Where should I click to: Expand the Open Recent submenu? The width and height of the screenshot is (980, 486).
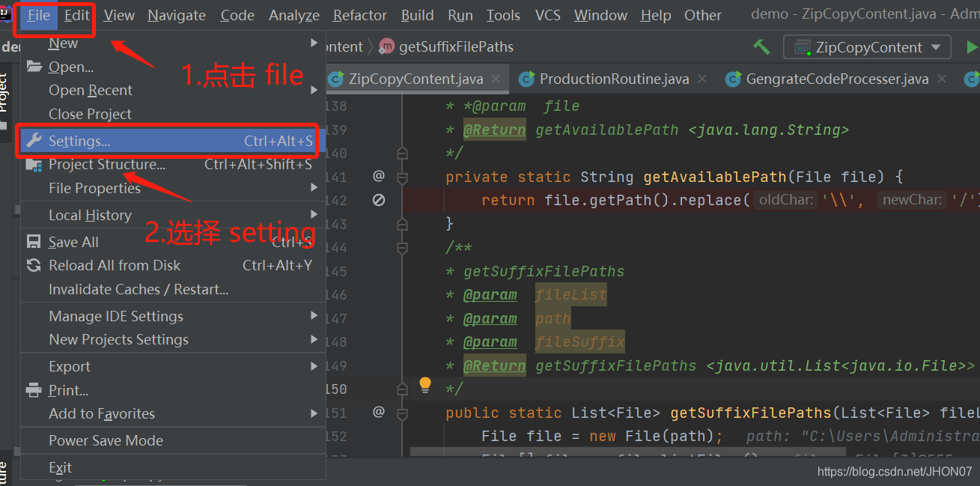click(173, 90)
